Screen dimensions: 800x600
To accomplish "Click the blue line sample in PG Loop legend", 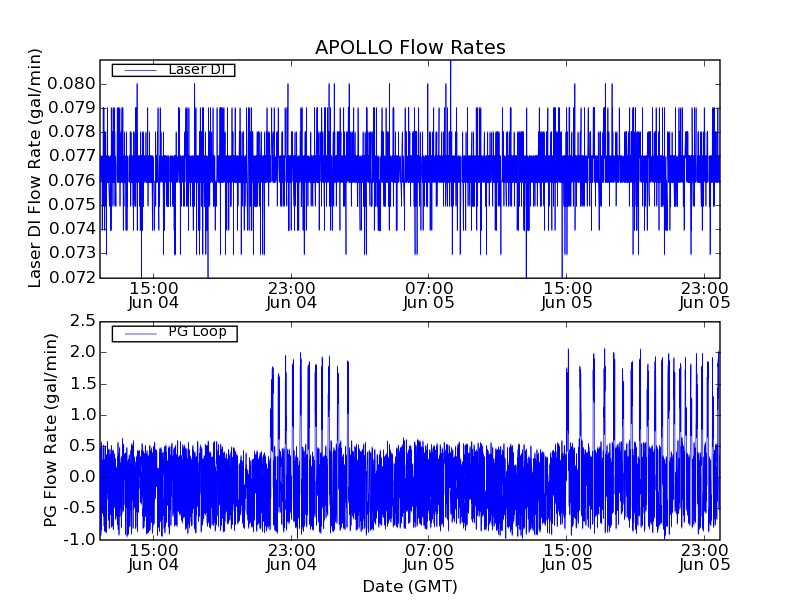I will click(x=139, y=332).
